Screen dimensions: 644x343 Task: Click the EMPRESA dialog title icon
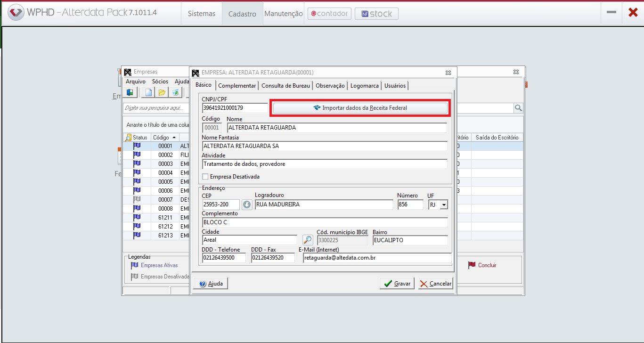[196, 73]
